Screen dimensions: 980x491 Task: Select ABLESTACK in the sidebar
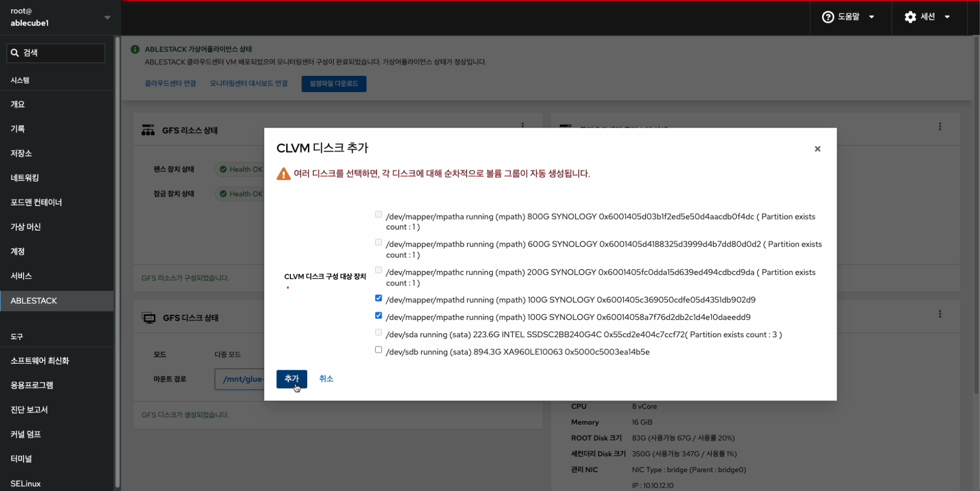click(57, 301)
